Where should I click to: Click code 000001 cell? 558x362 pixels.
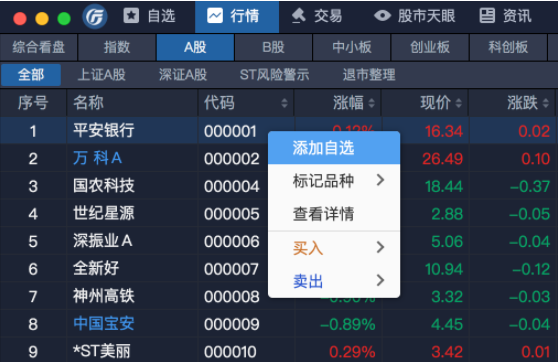click(230, 131)
